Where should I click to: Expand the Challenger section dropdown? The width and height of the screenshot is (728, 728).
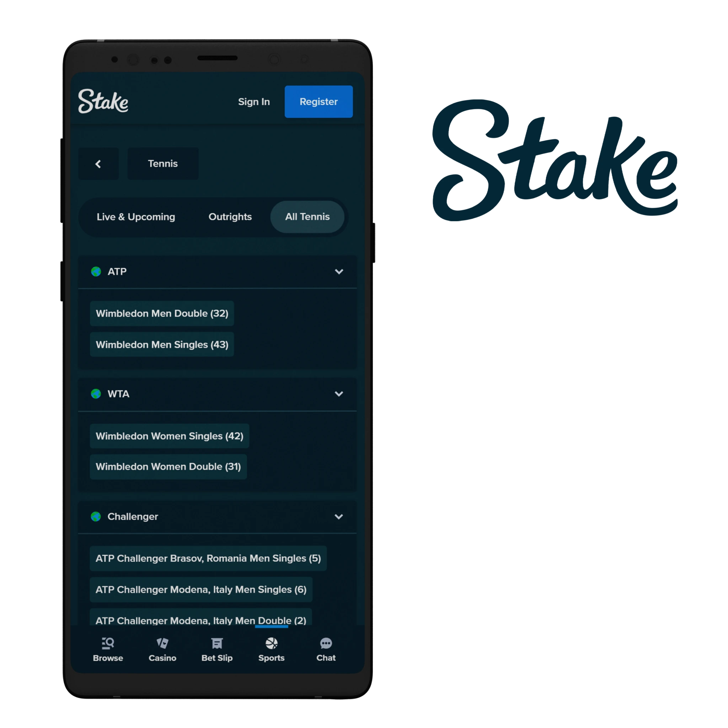340,516
